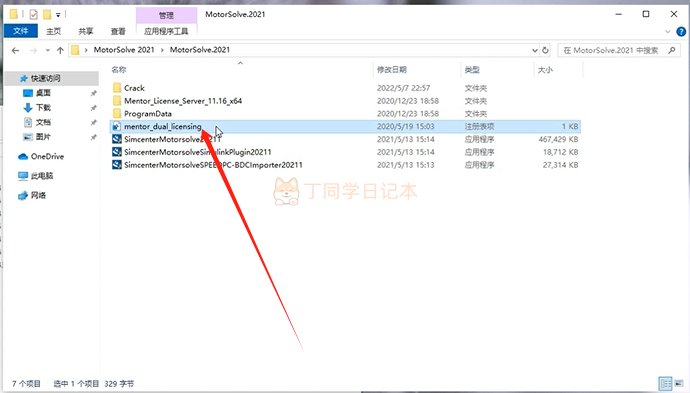Click the Manage contextual tab header
690x393 pixels.
[x=166, y=15]
